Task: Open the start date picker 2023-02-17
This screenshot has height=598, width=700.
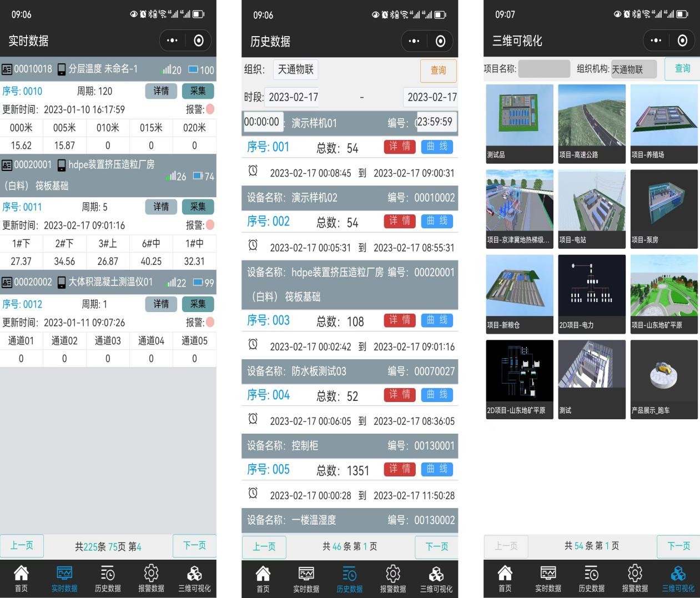Action: tap(293, 97)
